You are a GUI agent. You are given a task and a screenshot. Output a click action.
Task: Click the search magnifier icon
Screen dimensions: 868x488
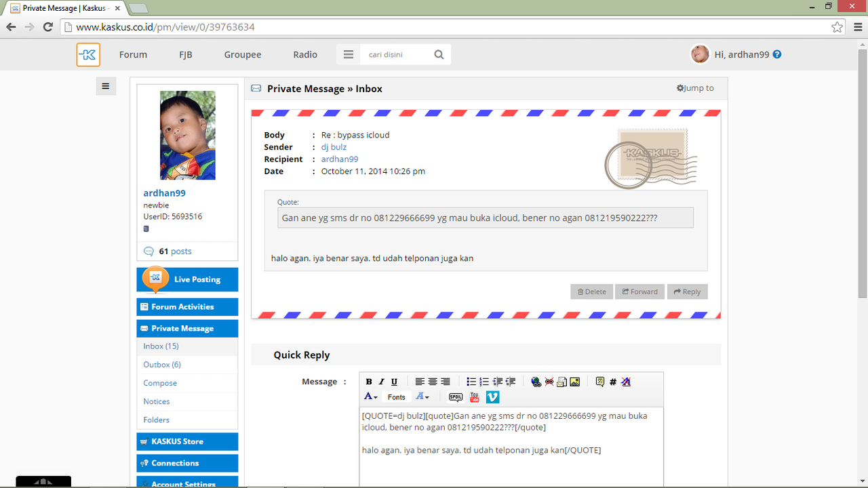tap(439, 55)
